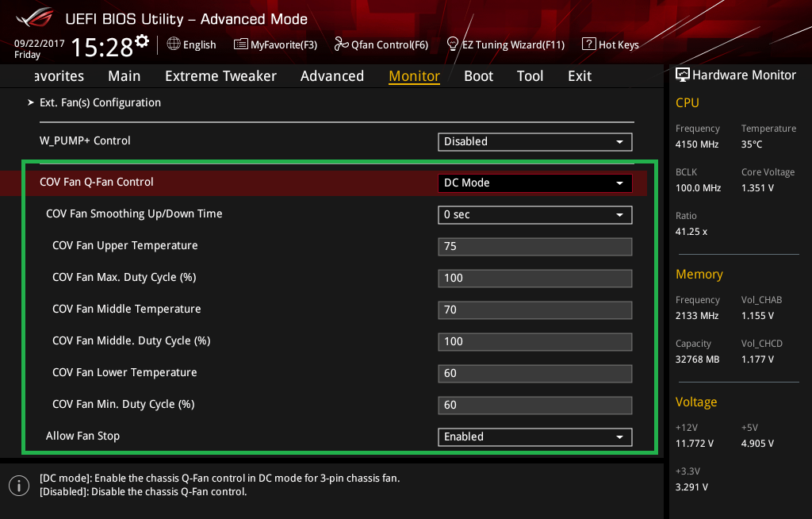812x519 pixels.
Task: Switch to the Tool tab
Action: pos(530,76)
